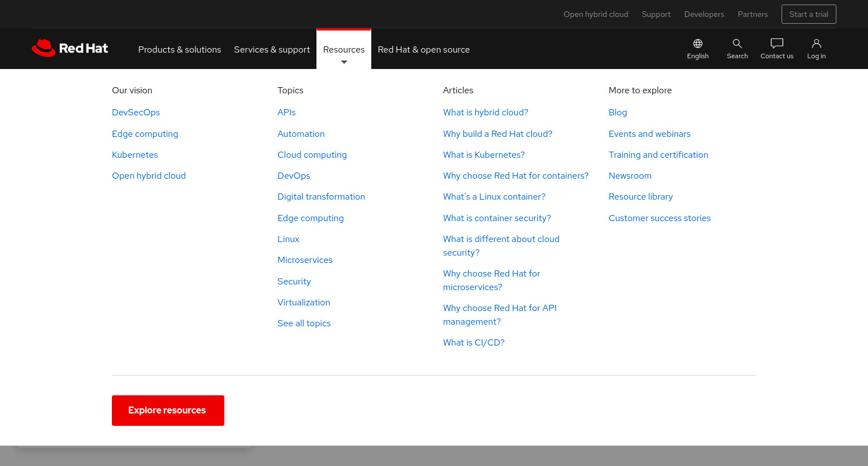Open Services & support menu
Image resolution: width=868 pixels, height=466 pixels.
(272, 50)
